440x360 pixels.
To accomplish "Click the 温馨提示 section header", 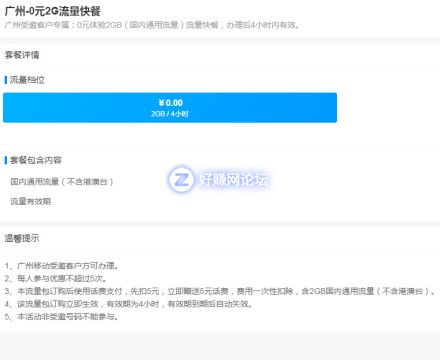I will tap(22, 238).
